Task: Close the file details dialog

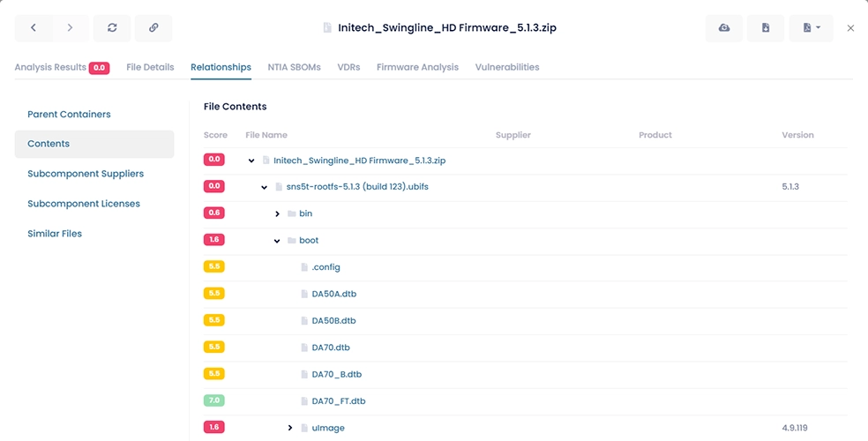Action: point(850,28)
